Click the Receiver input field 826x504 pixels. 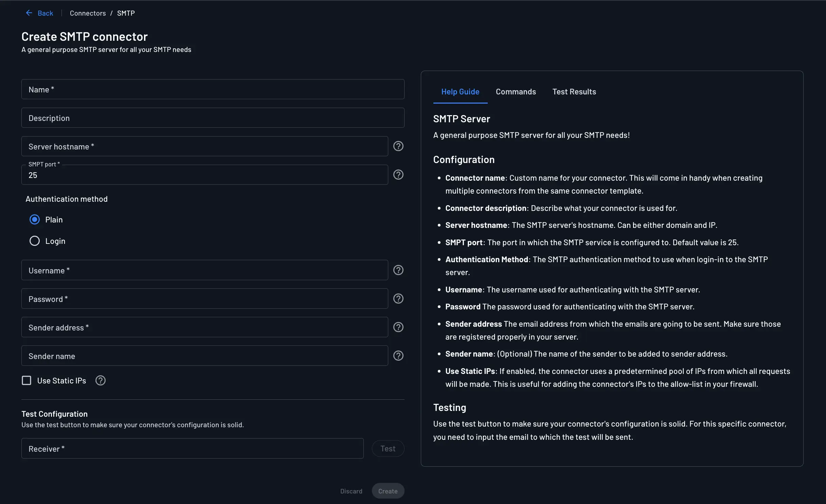pyautogui.click(x=192, y=448)
